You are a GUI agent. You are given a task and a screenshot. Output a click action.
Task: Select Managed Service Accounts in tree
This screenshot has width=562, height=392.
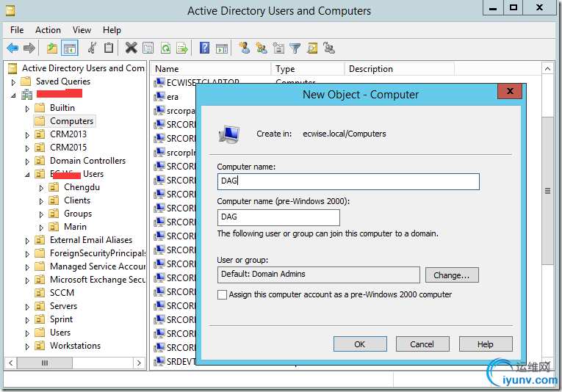pyautogui.click(x=98, y=266)
